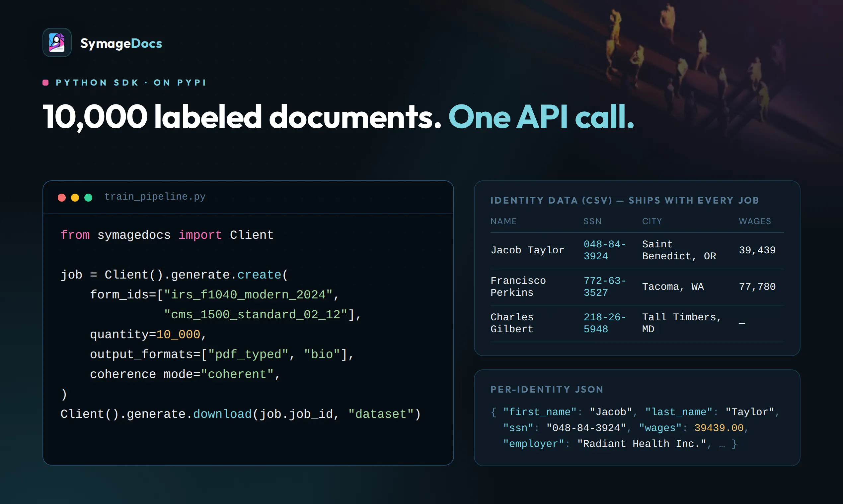
Task: Click the WAGES column header
Action: click(755, 221)
